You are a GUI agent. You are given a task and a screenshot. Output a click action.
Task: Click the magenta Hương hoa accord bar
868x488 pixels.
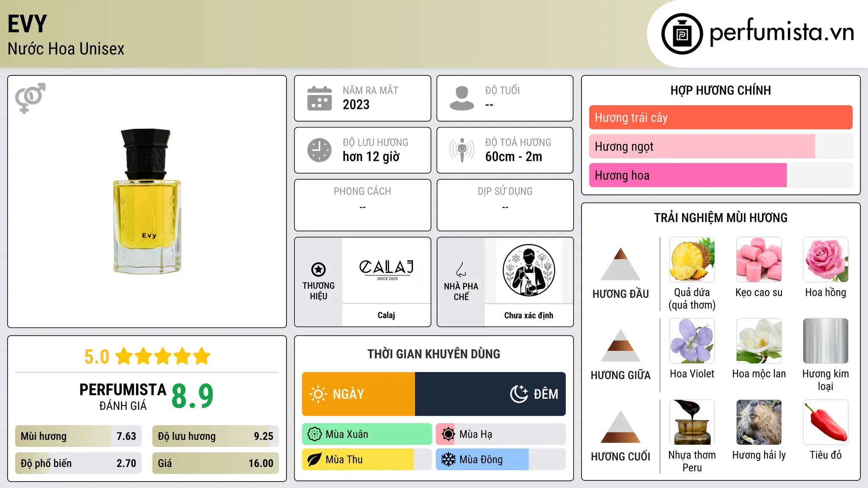(x=688, y=175)
